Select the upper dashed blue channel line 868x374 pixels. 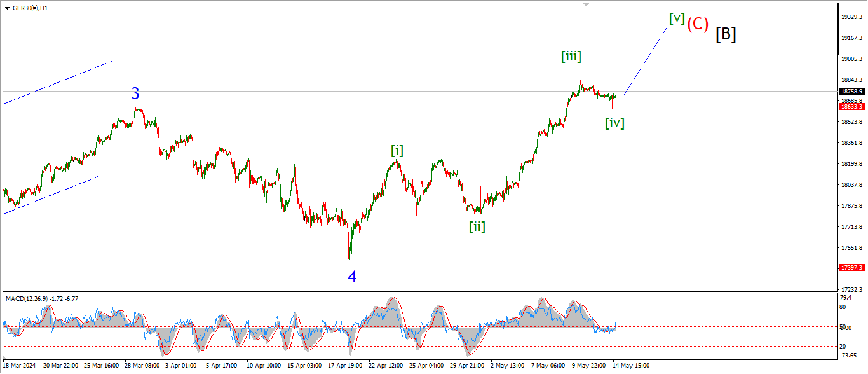pos(57,82)
